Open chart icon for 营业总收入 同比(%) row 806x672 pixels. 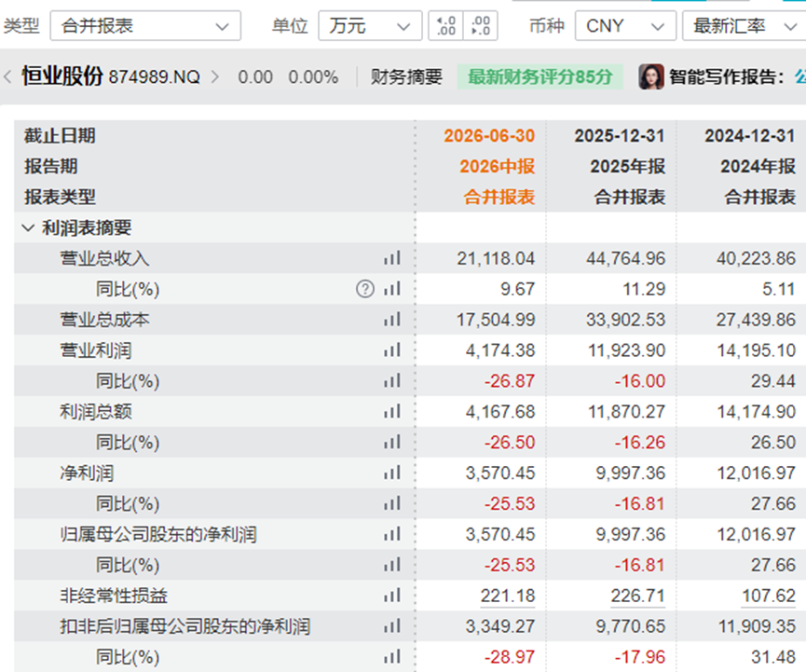point(391,289)
